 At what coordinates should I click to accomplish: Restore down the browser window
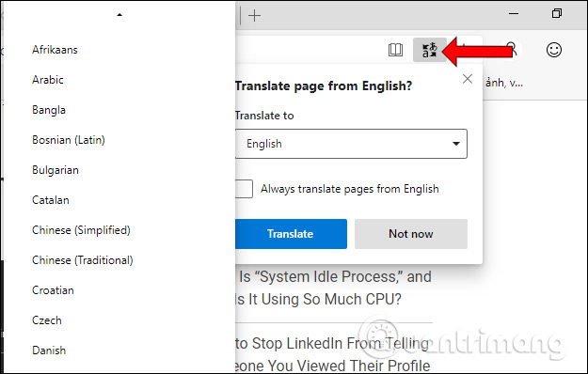[557, 13]
